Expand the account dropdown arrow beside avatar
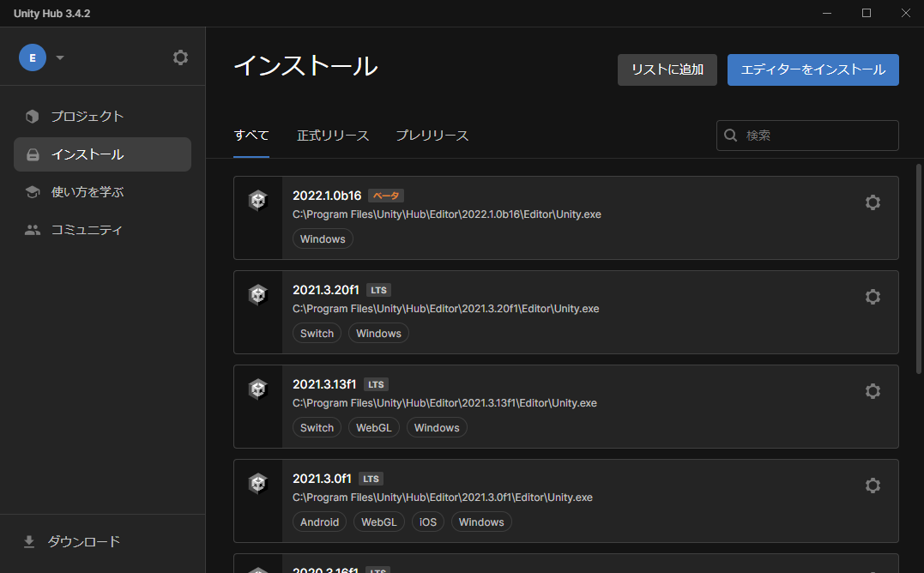 [x=59, y=57]
